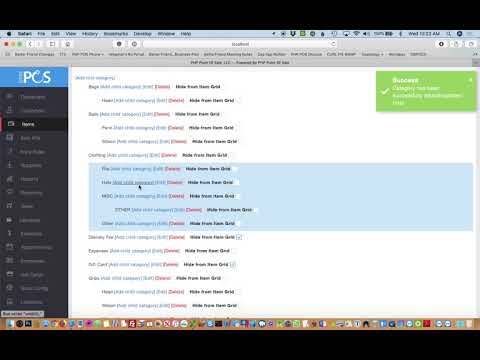Select the Clothing category name
This screenshot has height=360, width=480.
tap(97, 155)
